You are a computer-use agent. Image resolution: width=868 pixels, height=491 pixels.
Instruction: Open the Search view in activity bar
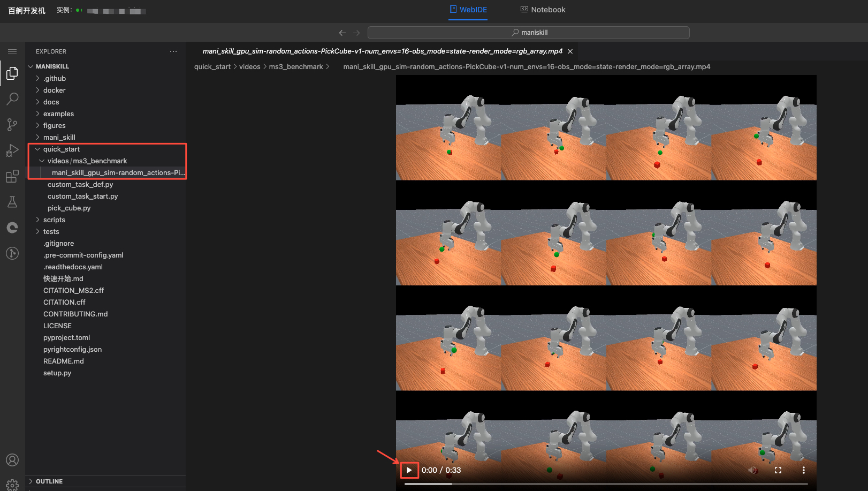point(12,99)
